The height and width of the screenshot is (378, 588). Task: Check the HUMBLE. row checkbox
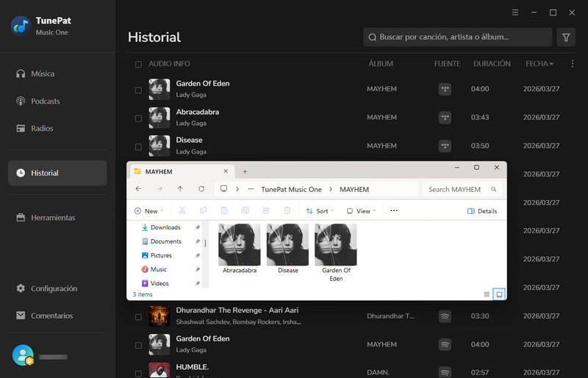(x=138, y=374)
